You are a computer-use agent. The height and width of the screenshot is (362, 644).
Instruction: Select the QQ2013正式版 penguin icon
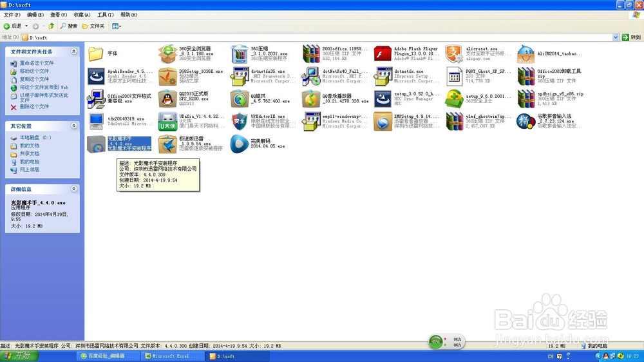(x=167, y=99)
